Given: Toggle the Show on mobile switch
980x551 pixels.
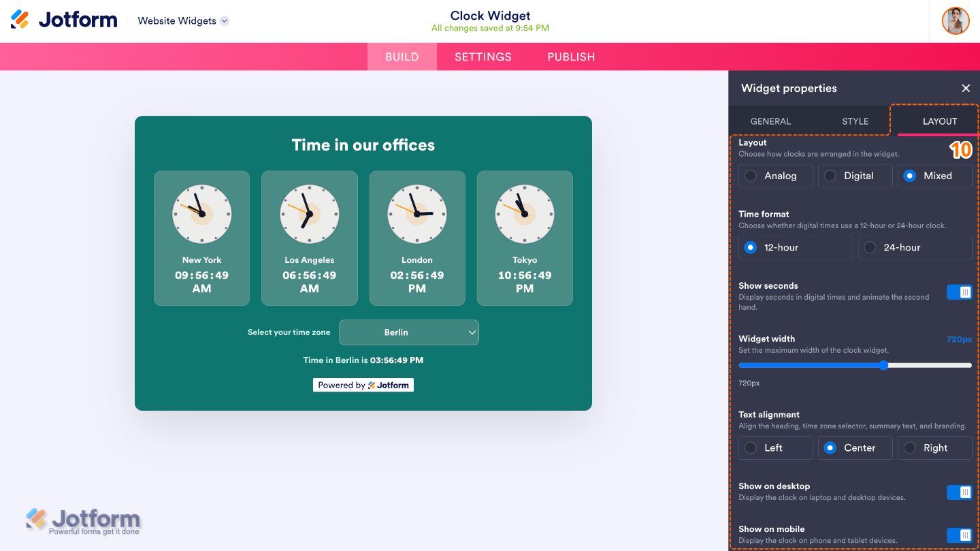Looking at the screenshot, I should click(x=960, y=535).
